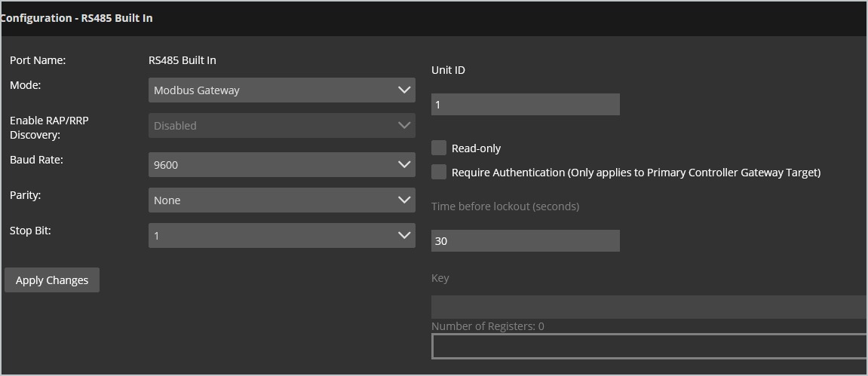Click the Configuration - RS485 Built In title
868x376 pixels.
pos(76,18)
